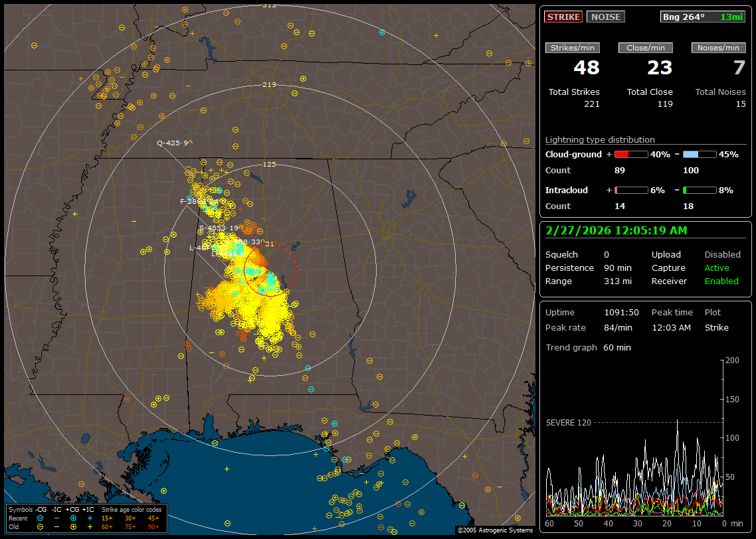Click the red positive cloud-ground percentage bar
The image size is (756, 539).
pos(630,154)
